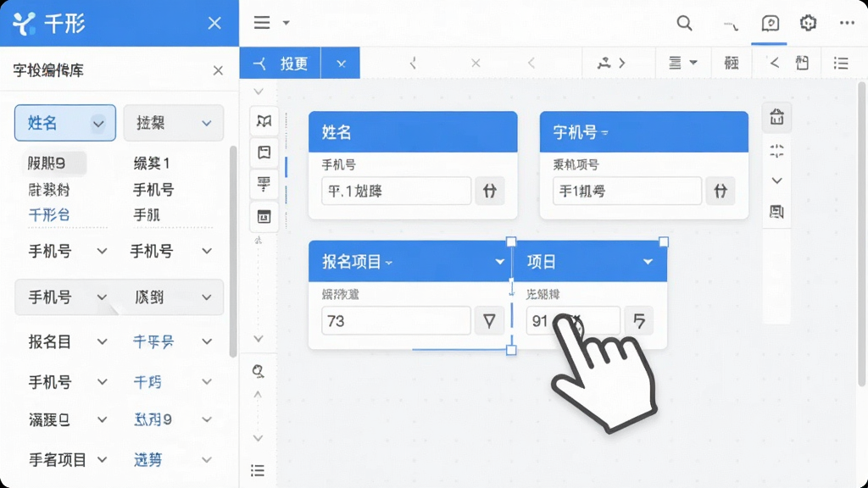868x488 pixels.
Task: Click the filter funnel button beside 73
Action: (x=489, y=321)
